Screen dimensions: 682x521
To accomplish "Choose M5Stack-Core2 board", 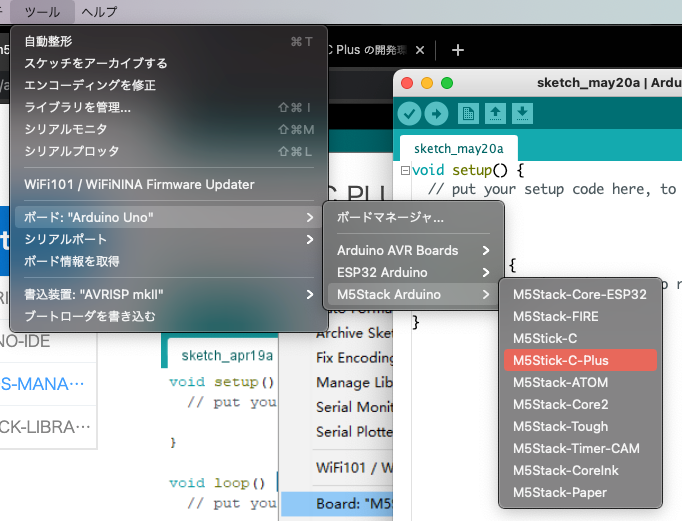I will pyautogui.click(x=580, y=404).
